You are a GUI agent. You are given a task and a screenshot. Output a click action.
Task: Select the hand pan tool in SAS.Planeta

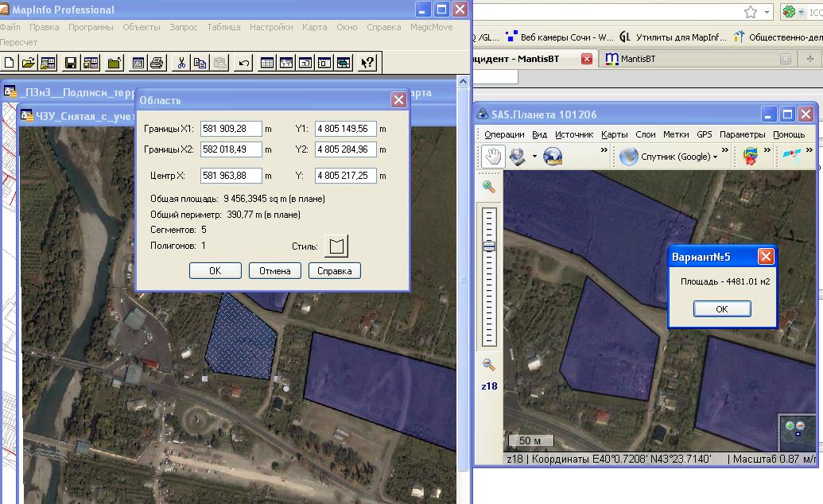pyautogui.click(x=493, y=157)
